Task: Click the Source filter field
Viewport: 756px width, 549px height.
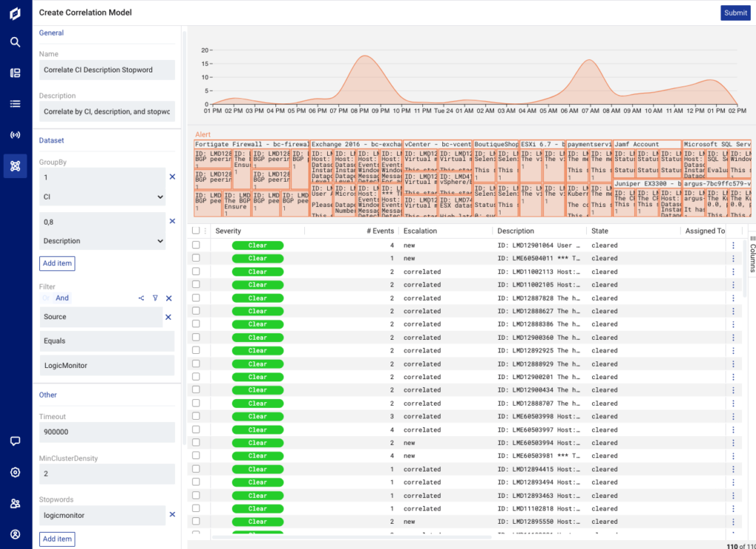Action: point(101,317)
